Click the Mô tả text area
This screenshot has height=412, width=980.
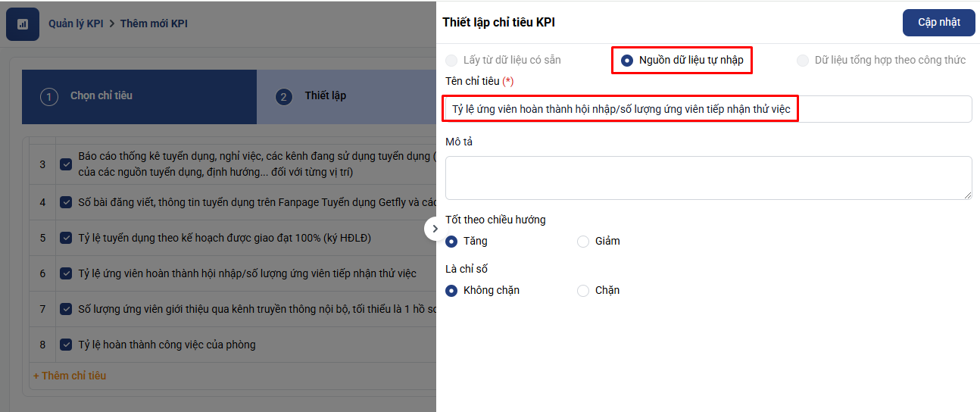tap(708, 178)
